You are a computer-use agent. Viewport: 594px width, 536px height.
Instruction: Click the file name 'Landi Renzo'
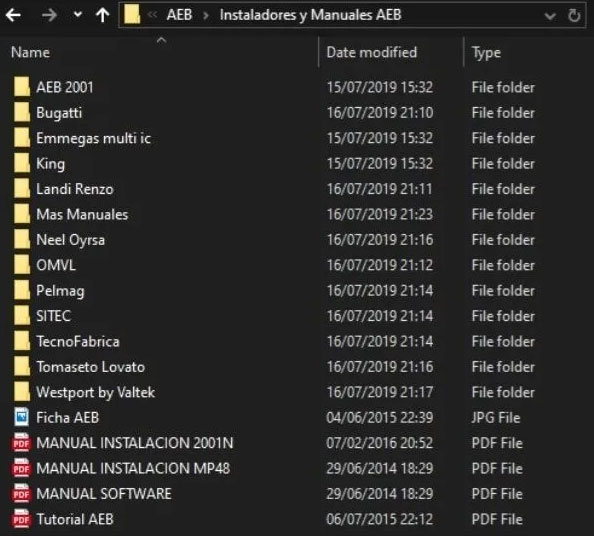75,189
